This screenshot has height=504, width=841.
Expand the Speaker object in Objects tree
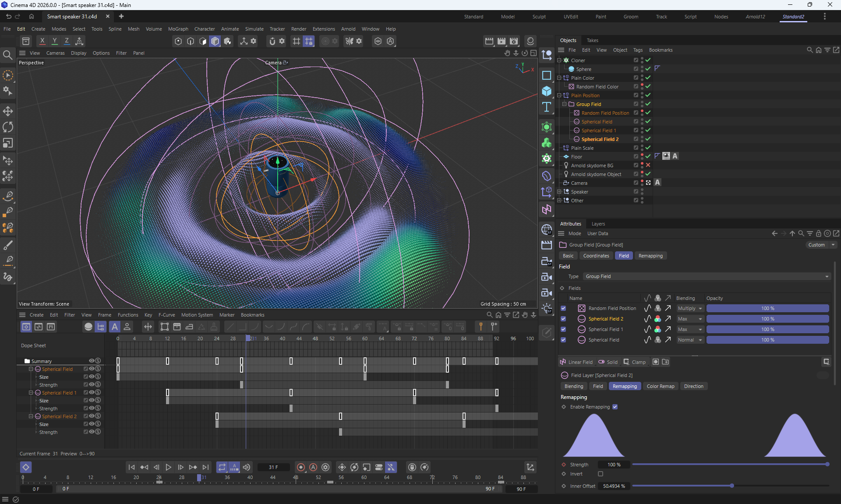tap(559, 192)
